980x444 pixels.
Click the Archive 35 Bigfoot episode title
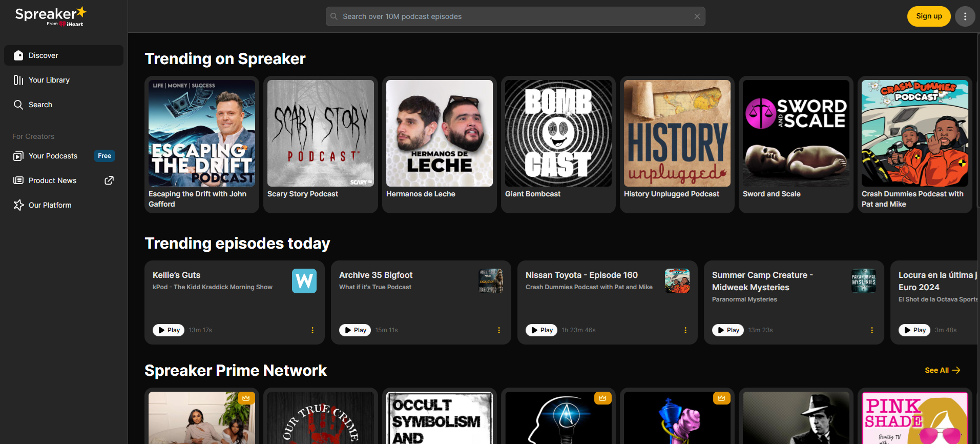tap(376, 275)
